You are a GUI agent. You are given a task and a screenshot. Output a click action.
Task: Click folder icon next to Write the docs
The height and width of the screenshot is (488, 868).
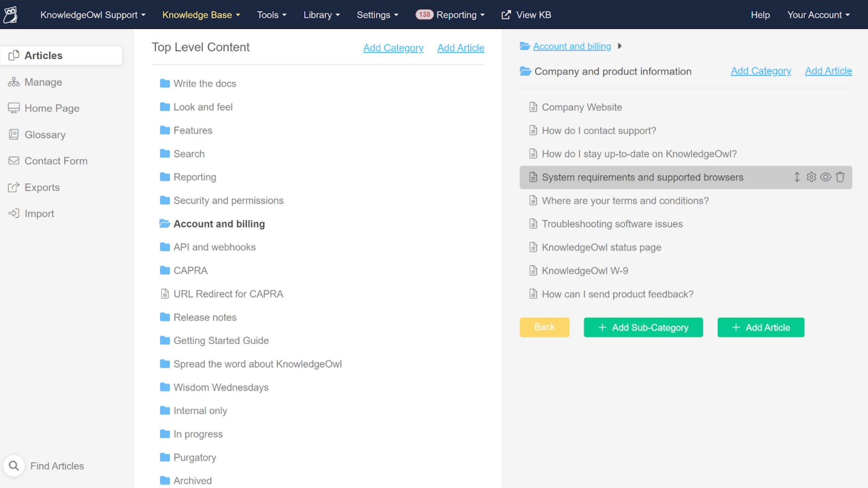coord(165,84)
